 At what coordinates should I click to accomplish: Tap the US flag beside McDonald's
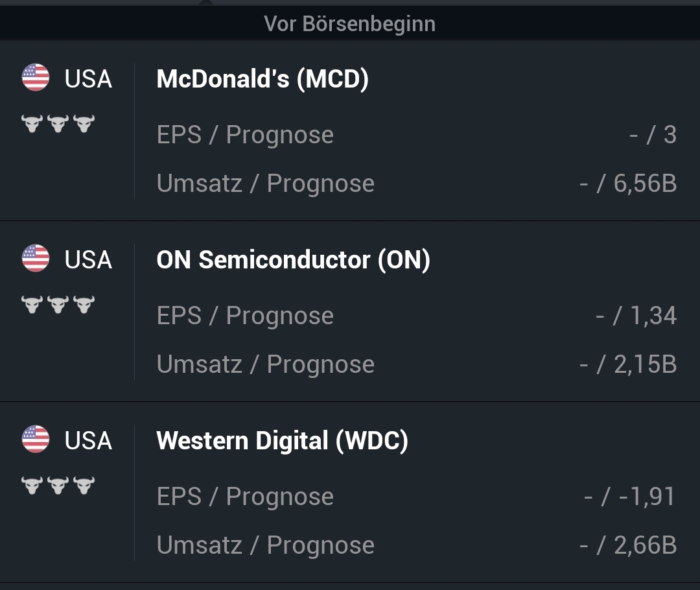36,78
